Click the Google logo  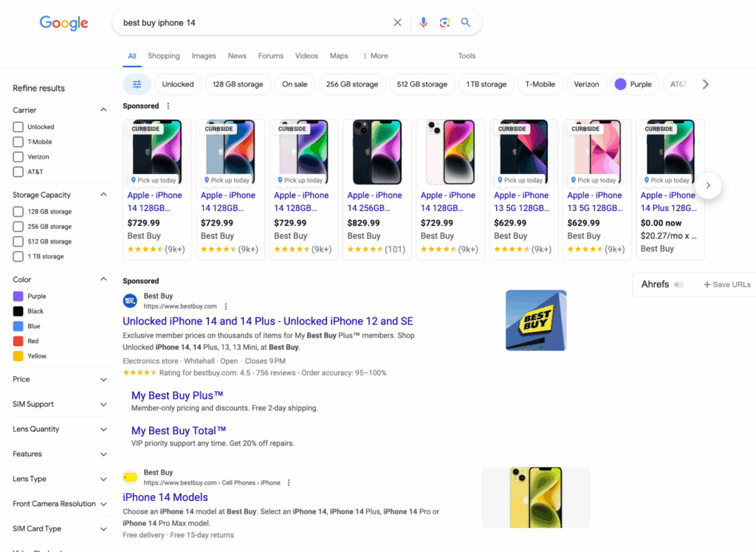coord(63,23)
